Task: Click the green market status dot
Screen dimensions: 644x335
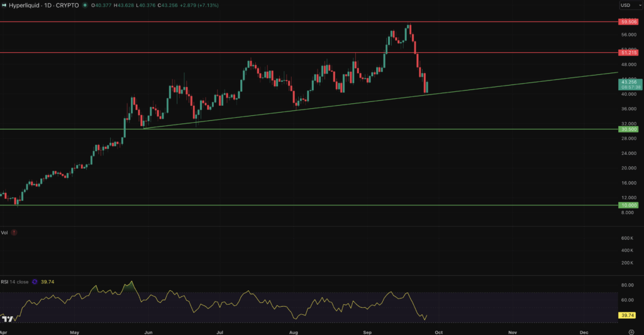Action: coord(85,5)
